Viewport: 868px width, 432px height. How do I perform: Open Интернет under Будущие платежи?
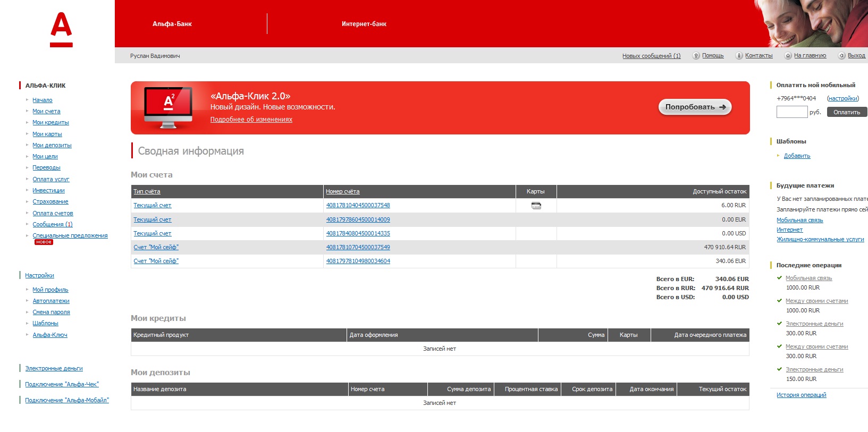click(x=790, y=230)
